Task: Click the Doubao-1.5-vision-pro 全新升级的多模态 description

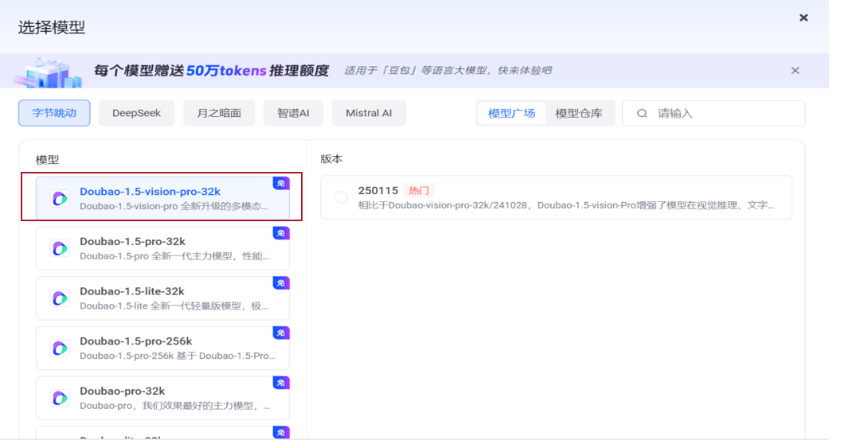Action: [174, 206]
